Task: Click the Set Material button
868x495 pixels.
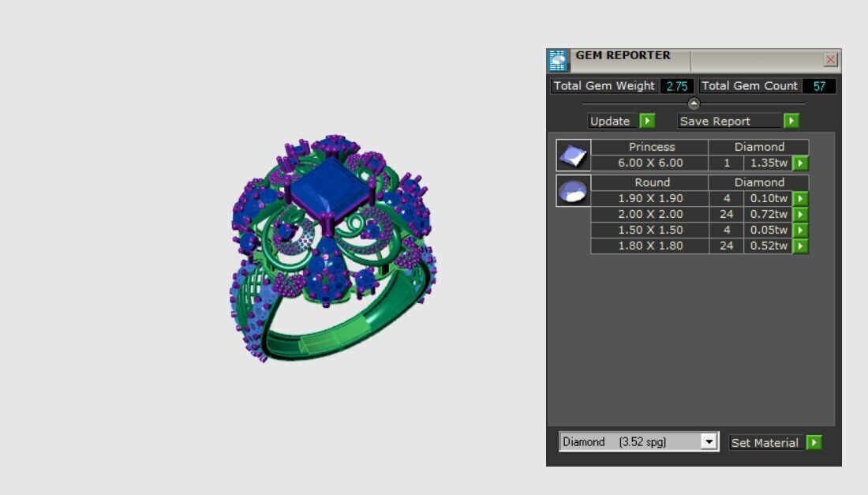Action: coord(765,443)
